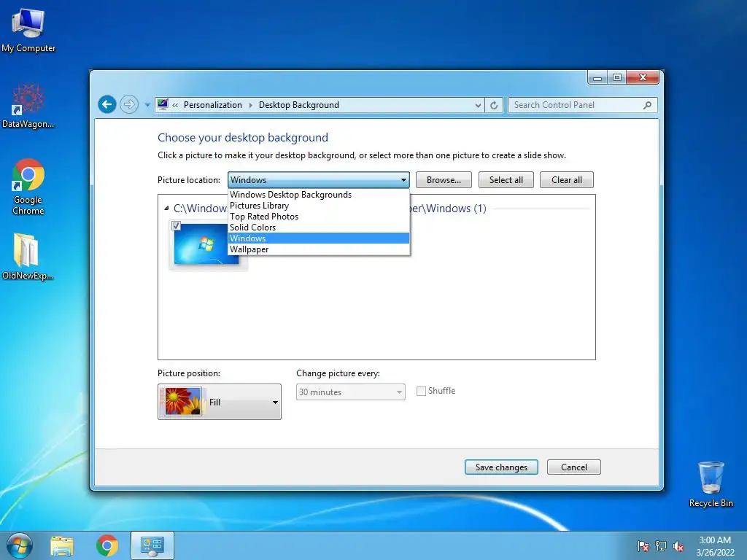Open the Recycle Bin
Screen dimensions: 747x560
click(x=711, y=484)
